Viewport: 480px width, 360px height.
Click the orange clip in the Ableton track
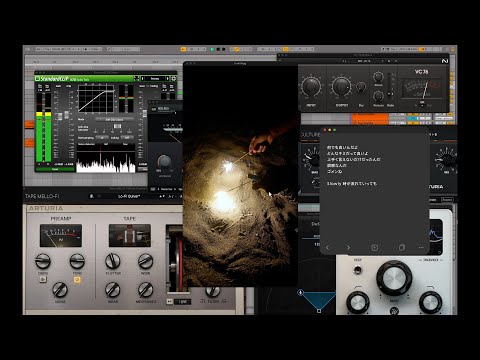(x=370, y=118)
